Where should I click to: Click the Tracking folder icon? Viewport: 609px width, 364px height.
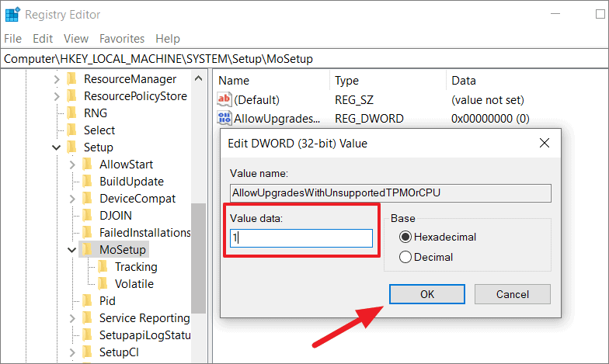coord(103,267)
